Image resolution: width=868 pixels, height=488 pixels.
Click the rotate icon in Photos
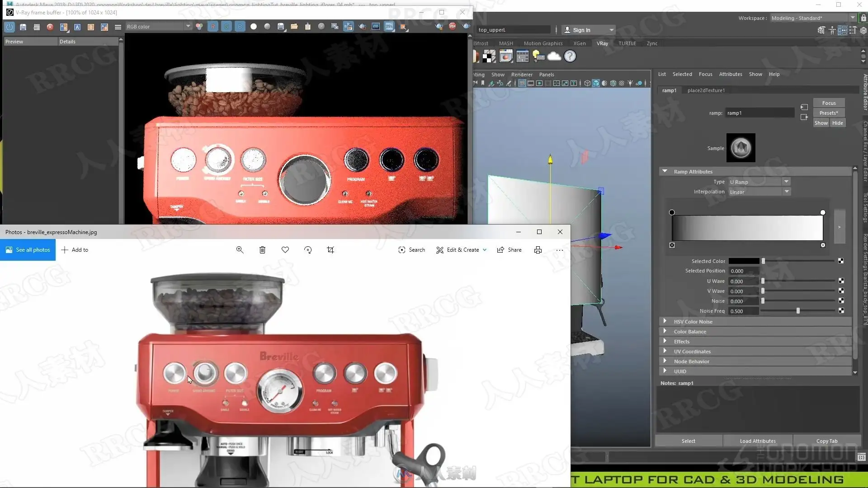[308, 250]
